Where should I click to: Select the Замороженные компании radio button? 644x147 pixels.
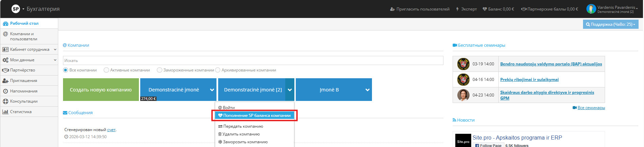[x=160, y=70]
